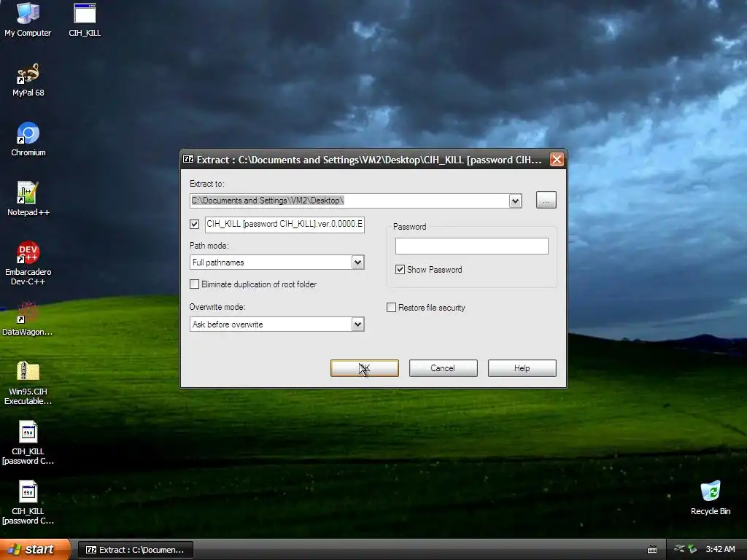
Task: Click the Extract taskbar window button
Action: (135, 550)
